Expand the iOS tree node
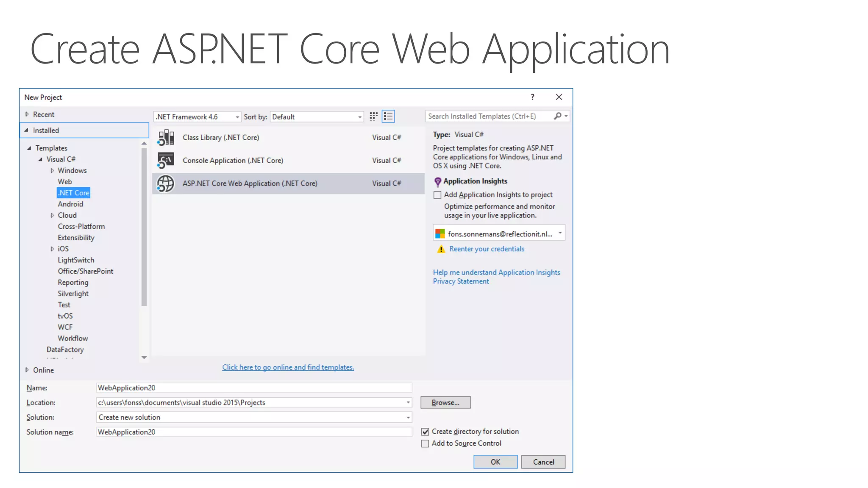 52,249
